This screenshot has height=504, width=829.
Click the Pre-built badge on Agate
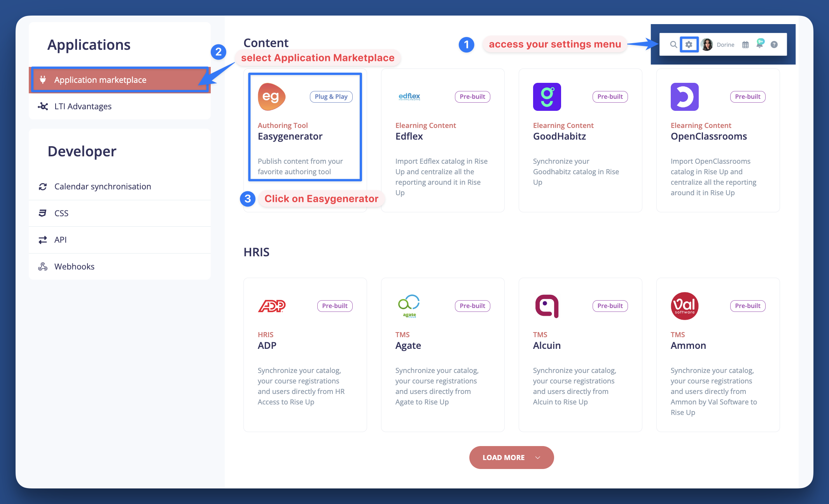click(x=472, y=306)
